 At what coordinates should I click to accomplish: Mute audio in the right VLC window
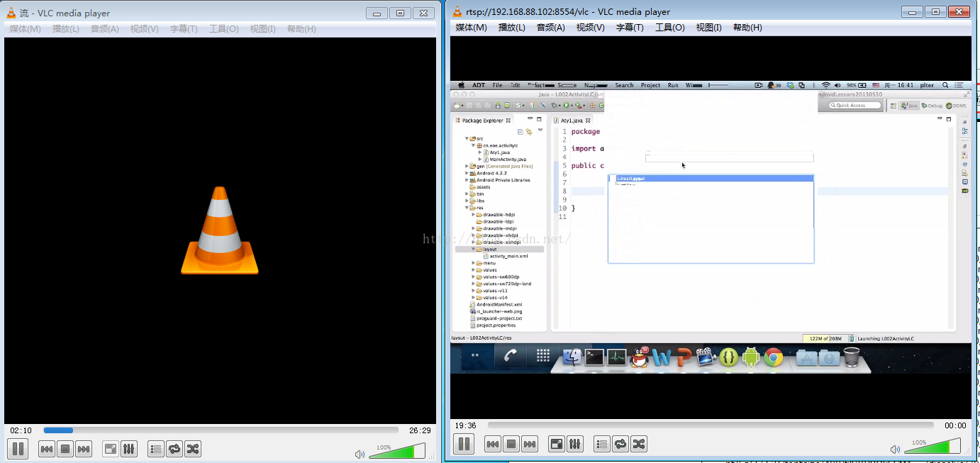[x=895, y=449]
